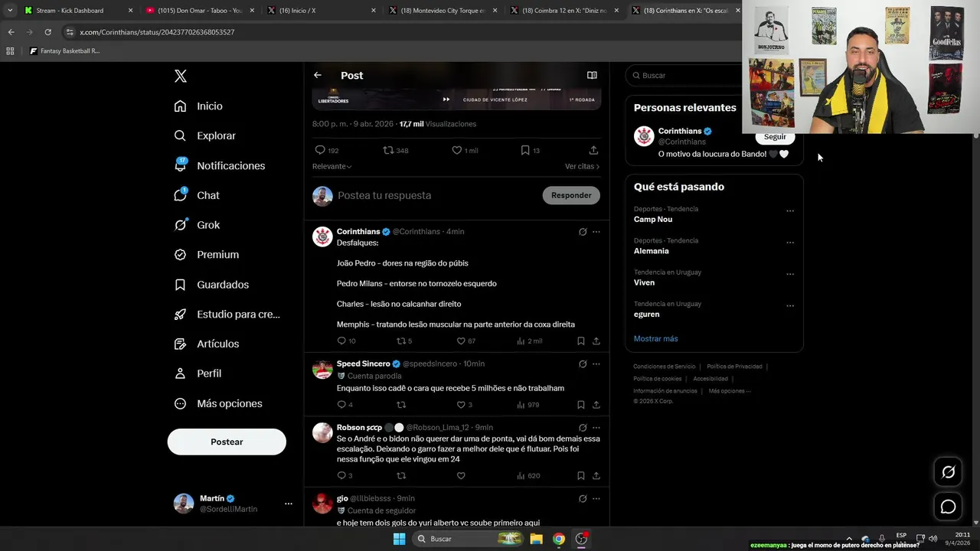Go to Perfil in the sidebar

197,373
